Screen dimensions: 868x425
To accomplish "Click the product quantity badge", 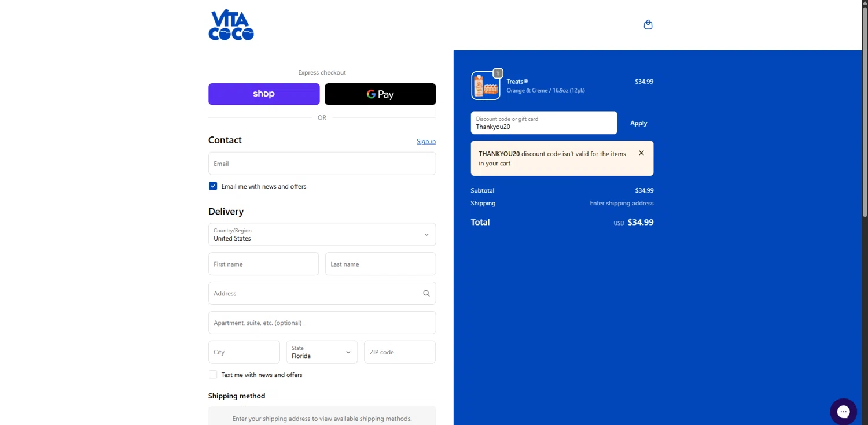I will point(498,73).
